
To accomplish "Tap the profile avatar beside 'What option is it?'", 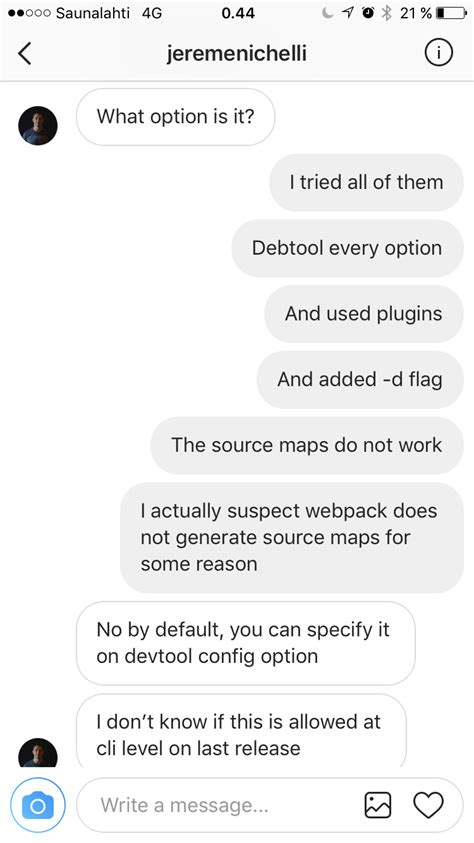I will (x=38, y=125).
